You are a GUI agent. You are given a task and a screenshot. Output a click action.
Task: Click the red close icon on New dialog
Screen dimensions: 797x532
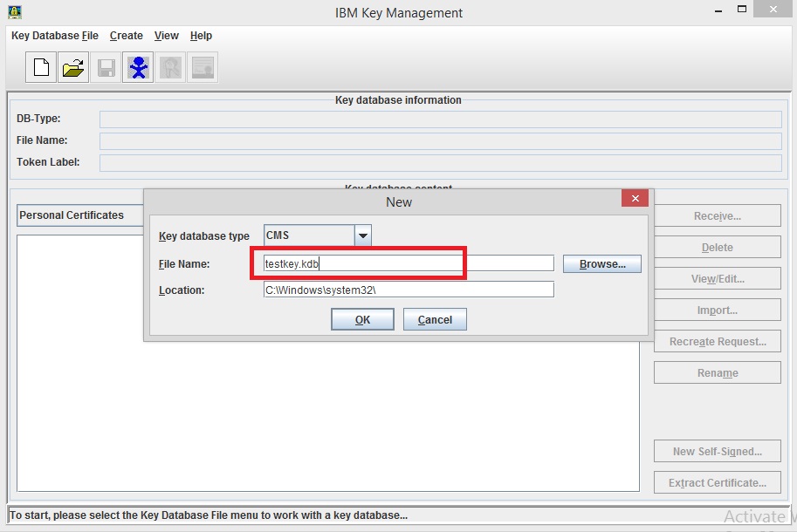[x=635, y=198]
